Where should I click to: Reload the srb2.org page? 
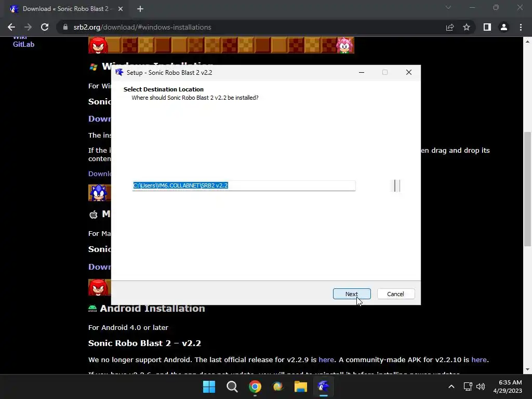tap(45, 27)
